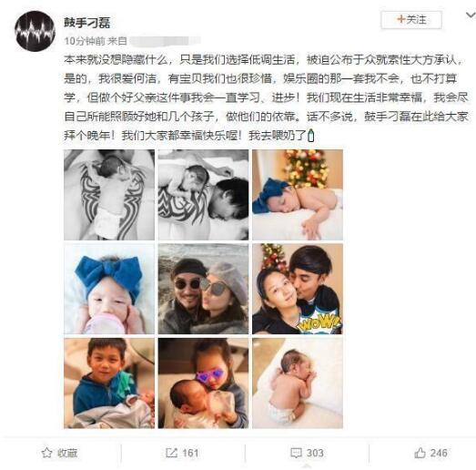Click the 关注 follow button

411,20
